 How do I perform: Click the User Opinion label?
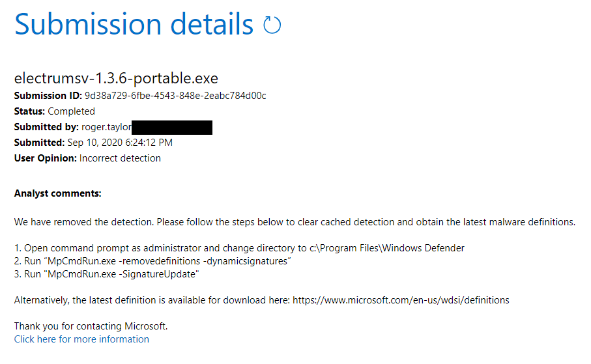pos(46,158)
